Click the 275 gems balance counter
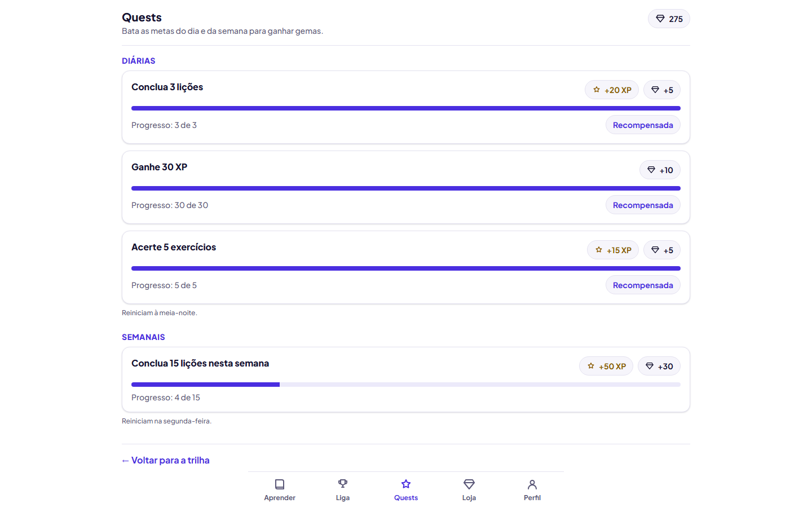 point(669,19)
